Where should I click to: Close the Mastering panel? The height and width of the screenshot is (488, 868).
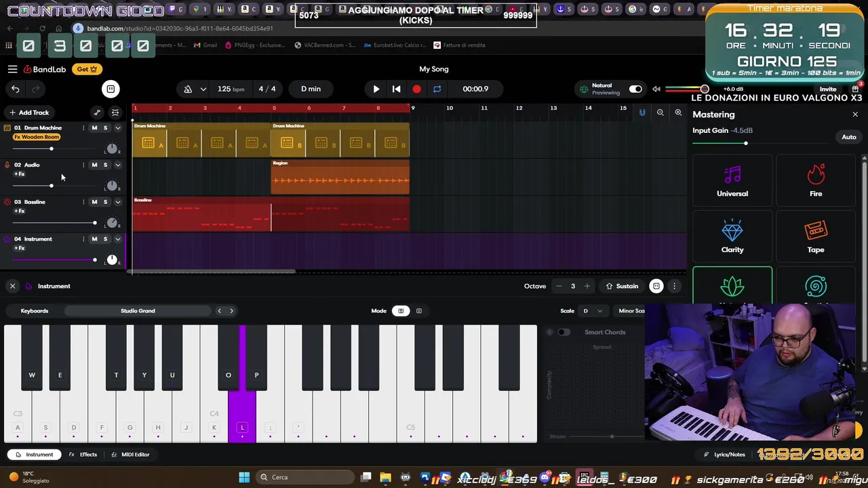click(x=855, y=115)
